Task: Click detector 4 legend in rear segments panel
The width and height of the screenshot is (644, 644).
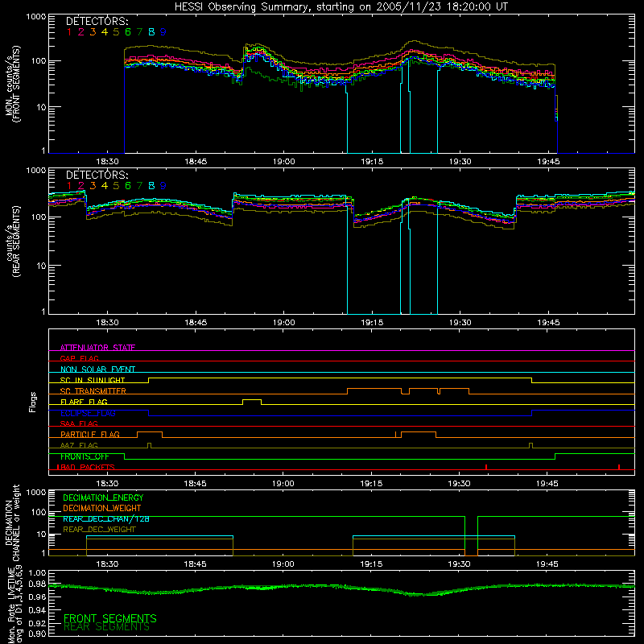Action: pos(105,186)
